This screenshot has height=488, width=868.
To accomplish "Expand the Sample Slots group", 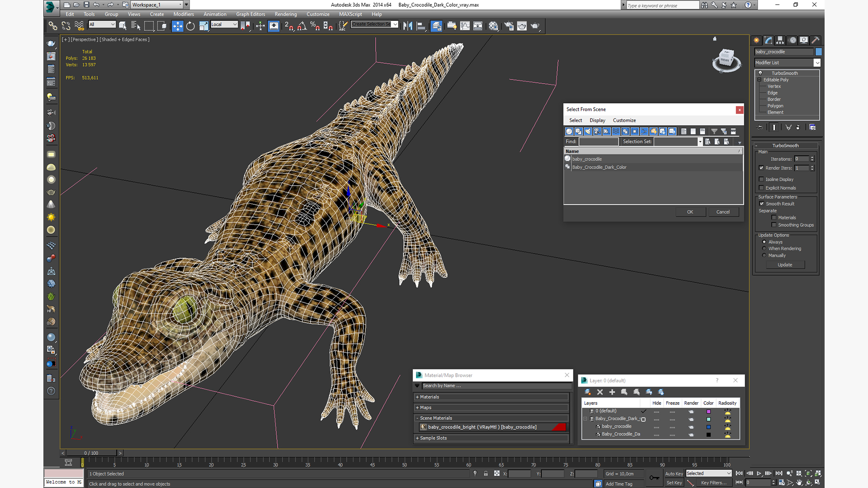I will (491, 438).
